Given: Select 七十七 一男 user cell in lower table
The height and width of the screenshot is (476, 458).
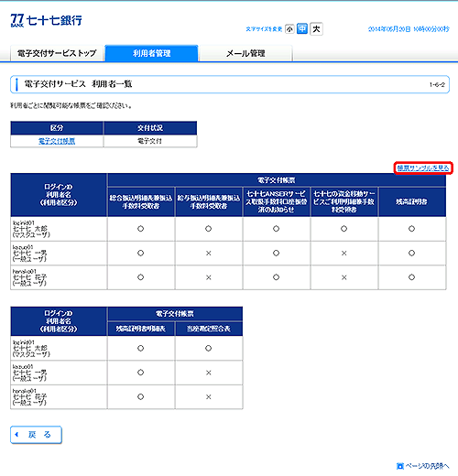Looking at the screenshot, I should [x=59, y=373].
